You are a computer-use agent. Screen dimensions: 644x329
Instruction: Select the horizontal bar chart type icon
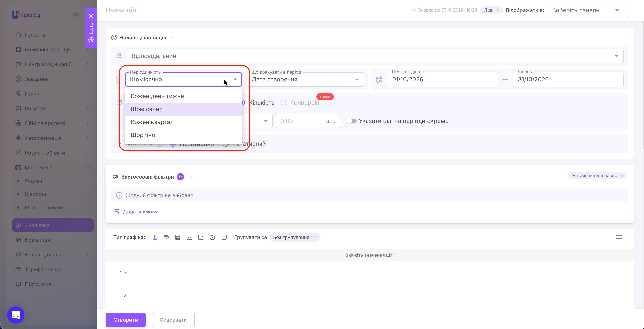click(166, 237)
